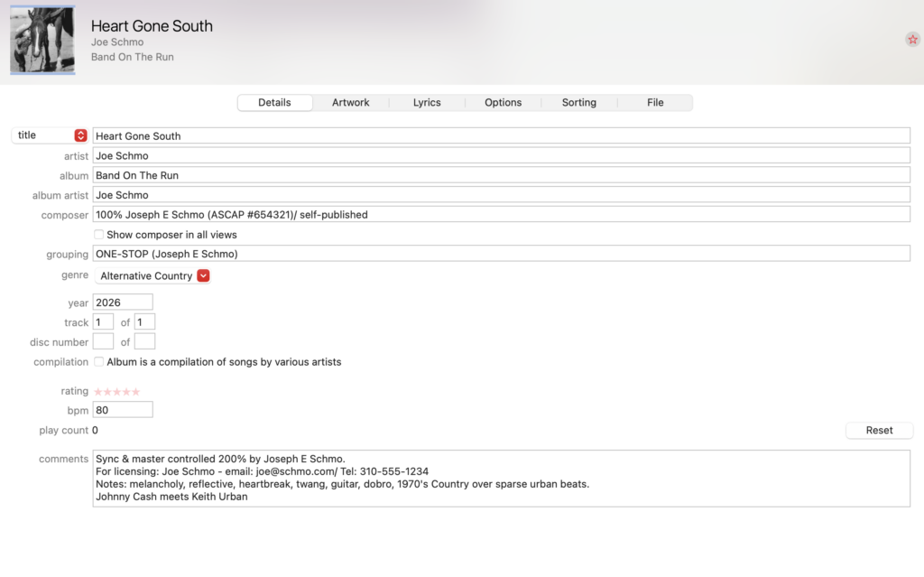Screen dimensions: 924x577
Task: Focus the year field showing 2026
Action: pos(123,302)
